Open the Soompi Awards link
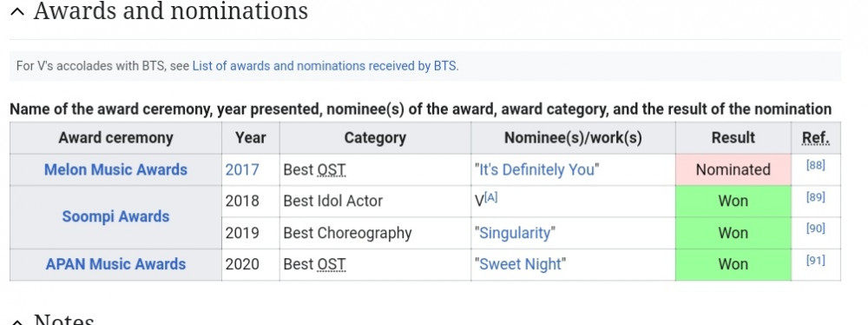Screen dimensions: 868x325 point(115,216)
